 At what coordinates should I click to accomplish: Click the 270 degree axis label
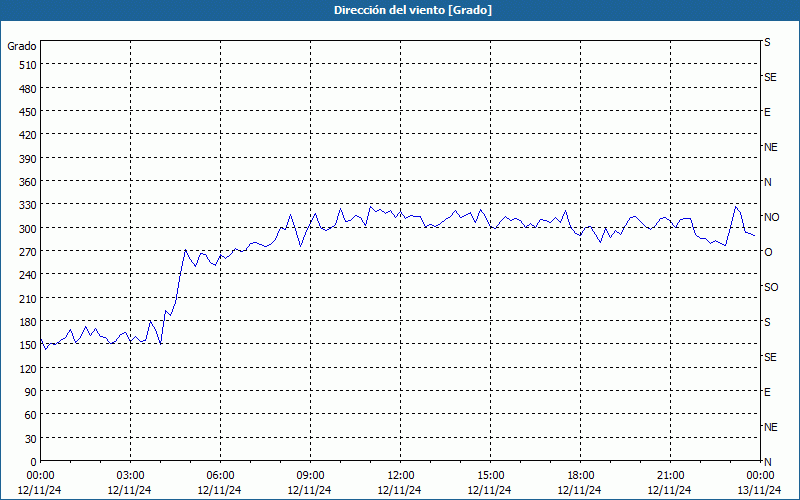click(28, 252)
